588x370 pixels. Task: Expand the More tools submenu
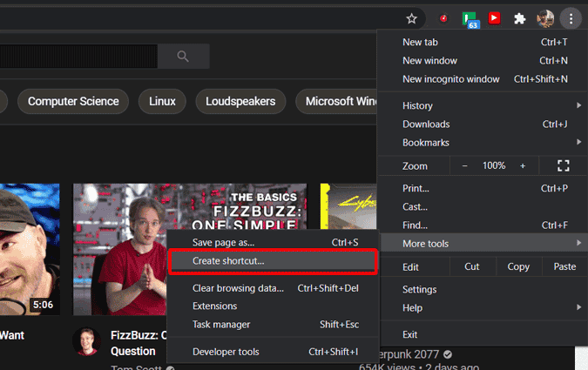point(483,244)
